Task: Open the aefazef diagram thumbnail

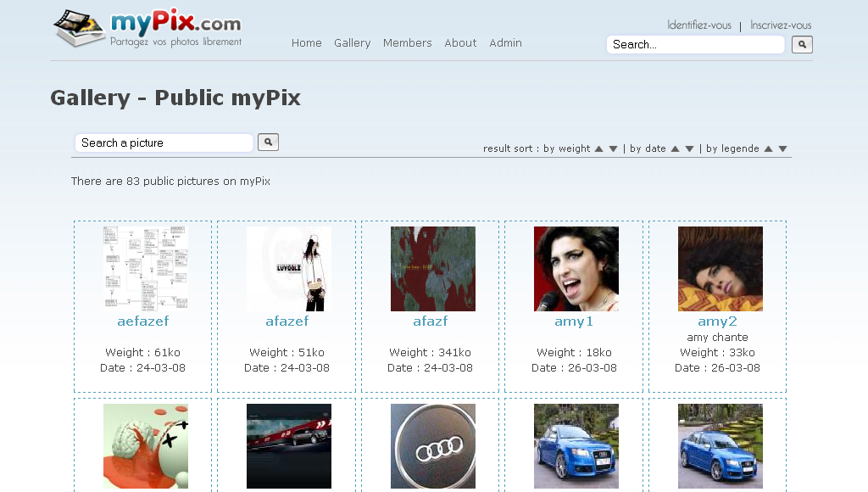Action: pyautogui.click(x=146, y=269)
